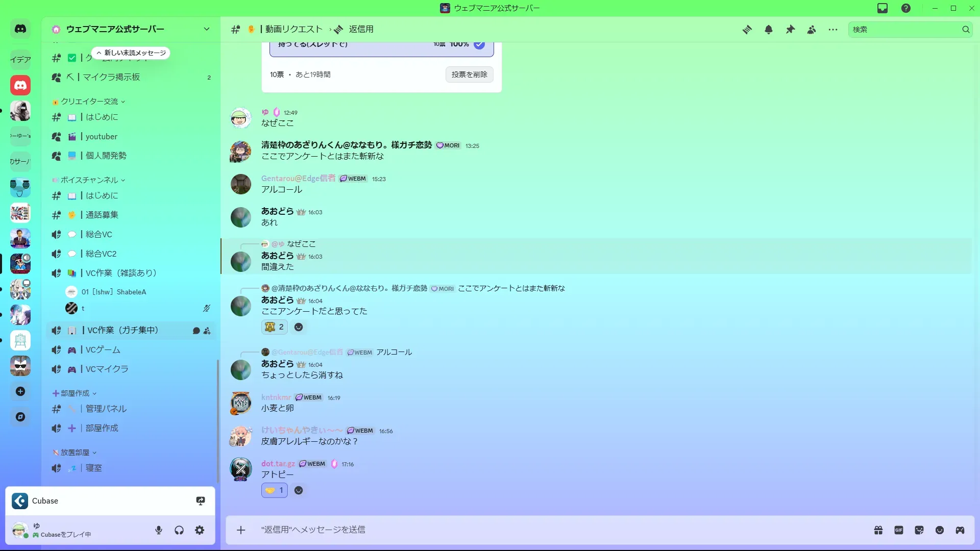The image size is (980, 551).
Task: Open the gift icon in message bar
Action: (x=878, y=530)
